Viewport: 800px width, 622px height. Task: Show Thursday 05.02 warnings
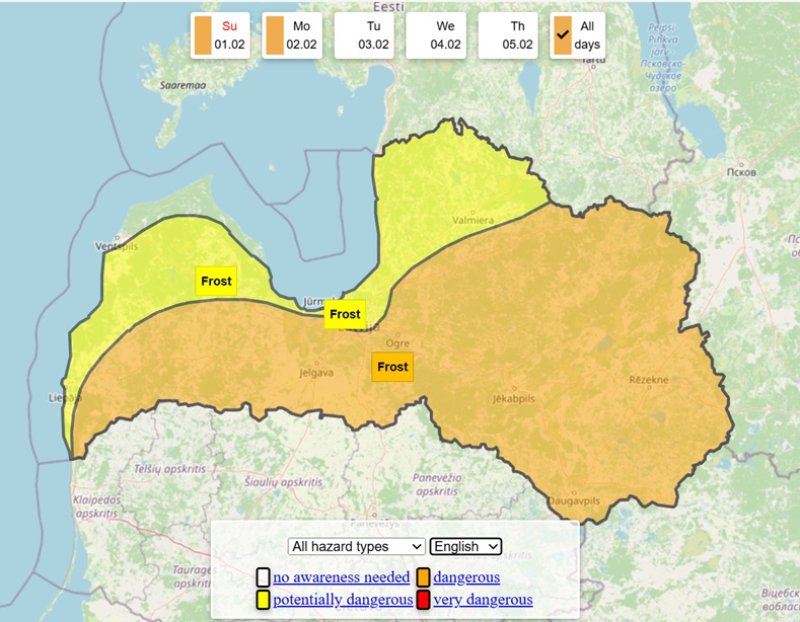pyautogui.click(x=507, y=35)
